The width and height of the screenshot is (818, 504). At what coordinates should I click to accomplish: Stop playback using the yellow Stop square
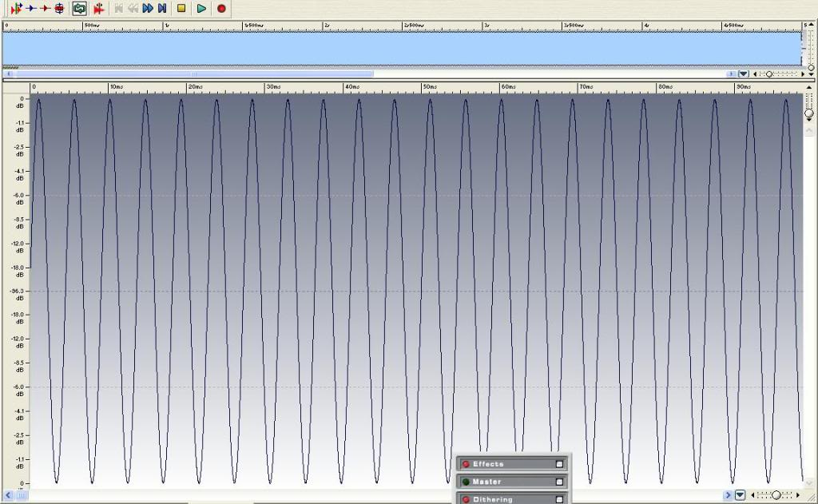181,8
